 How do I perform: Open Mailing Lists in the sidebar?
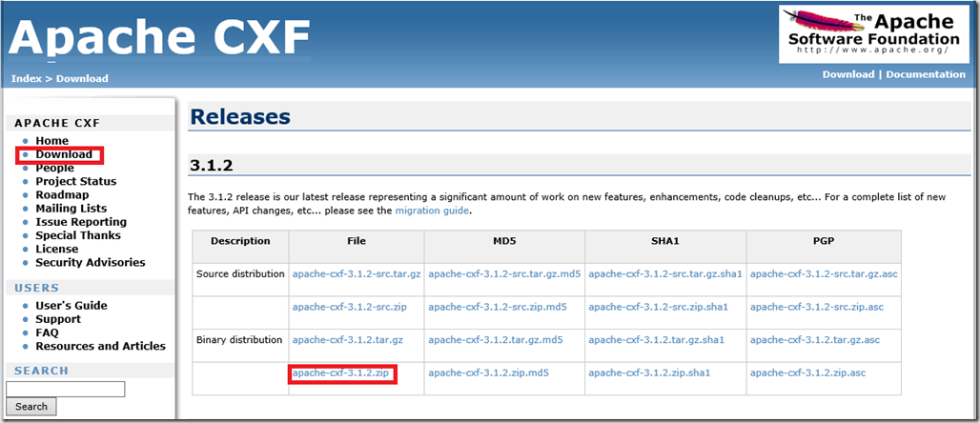(x=71, y=209)
